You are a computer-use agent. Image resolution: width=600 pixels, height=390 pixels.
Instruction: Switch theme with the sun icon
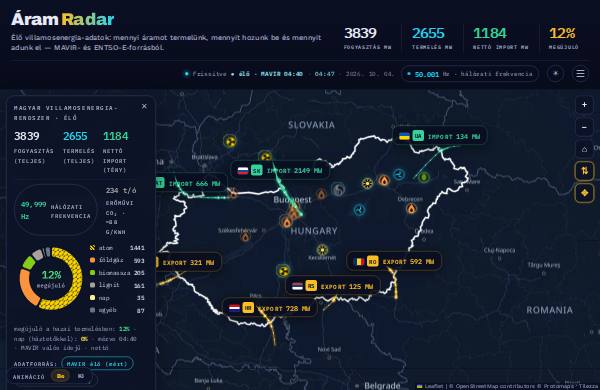click(556, 73)
